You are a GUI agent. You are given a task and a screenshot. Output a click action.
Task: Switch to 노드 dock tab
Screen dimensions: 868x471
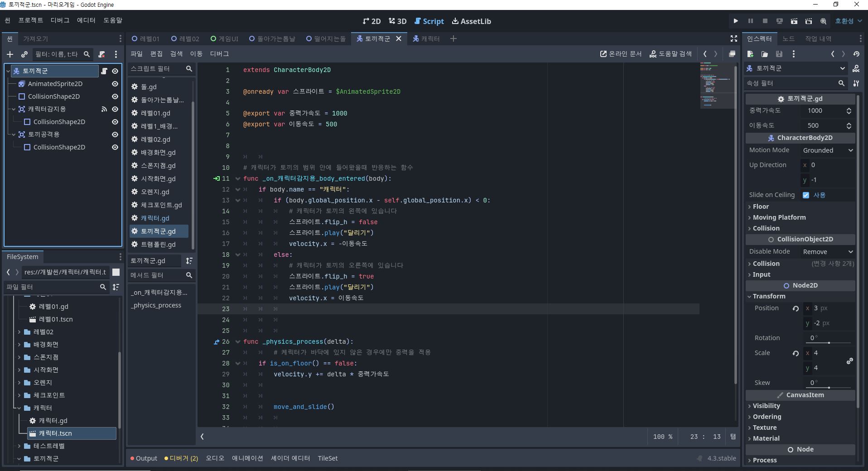tap(789, 39)
